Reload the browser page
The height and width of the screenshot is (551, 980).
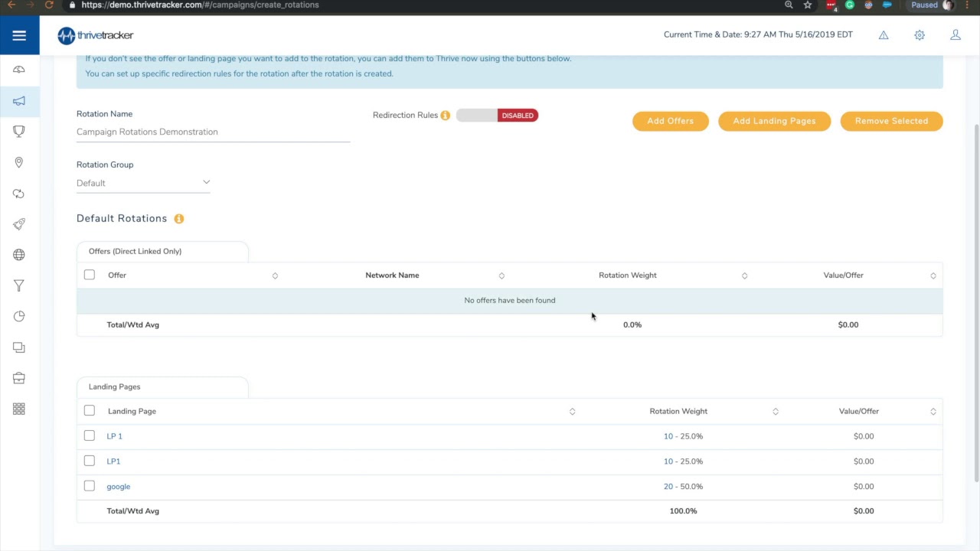point(50,5)
